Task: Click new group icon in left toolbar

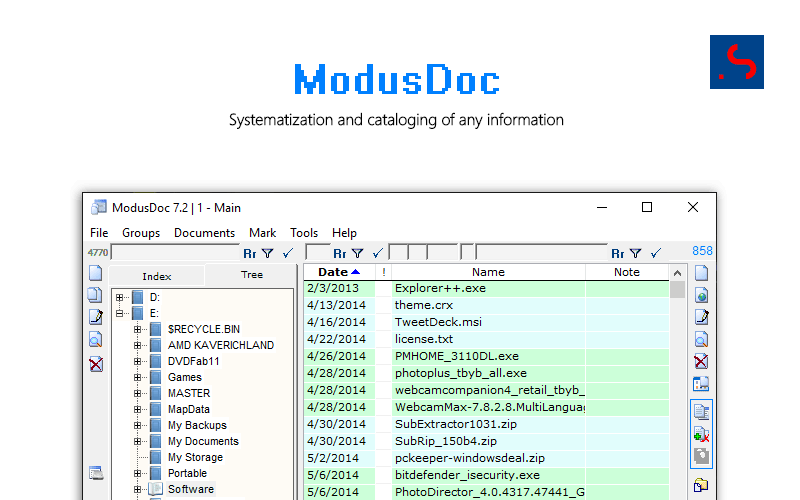Action: [96, 273]
